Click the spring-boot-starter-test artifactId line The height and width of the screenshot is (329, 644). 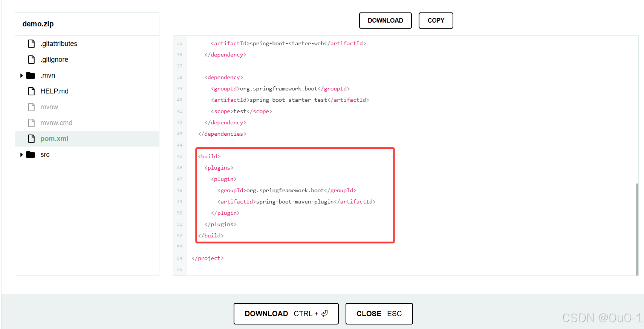point(290,100)
